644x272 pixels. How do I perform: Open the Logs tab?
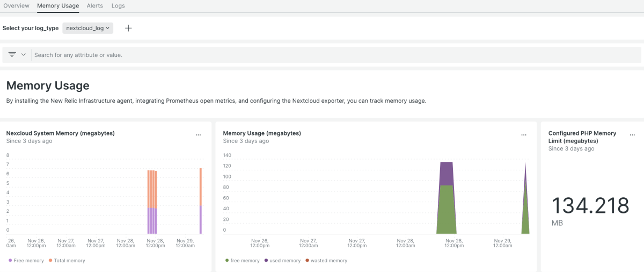[118, 6]
